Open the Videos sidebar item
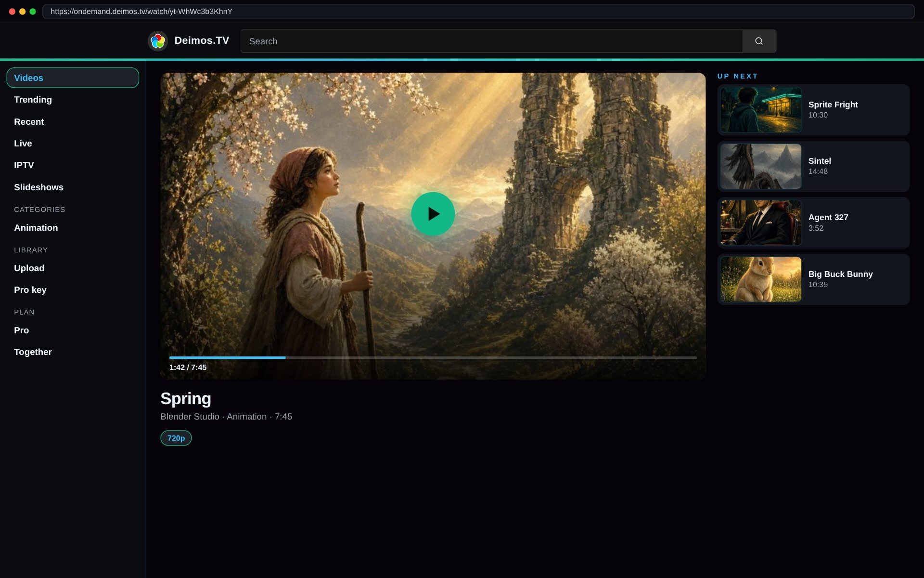924x578 pixels. (73, 78)
